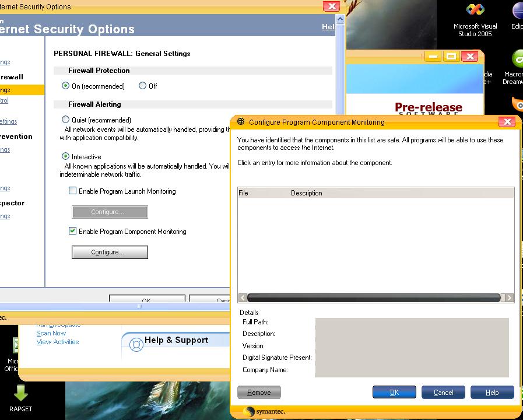Close the Pre-release Software window
523x420 pixels.
[470, 57]
